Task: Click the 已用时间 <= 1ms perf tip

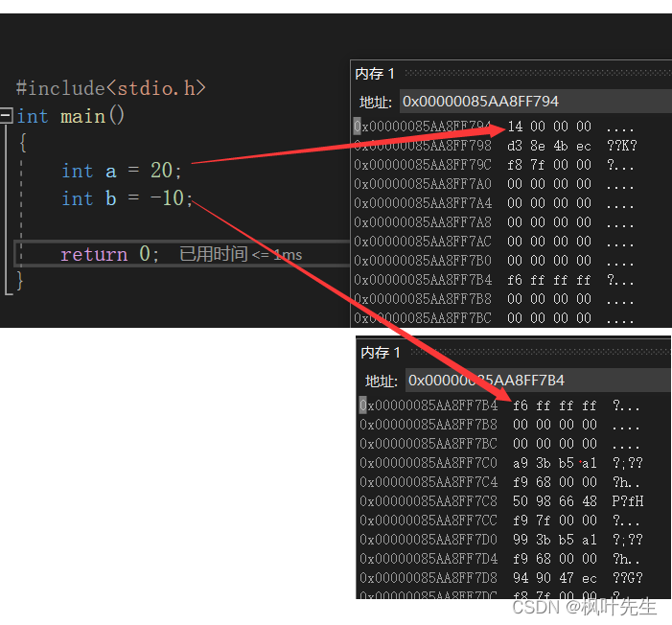Action: [241, 254]
